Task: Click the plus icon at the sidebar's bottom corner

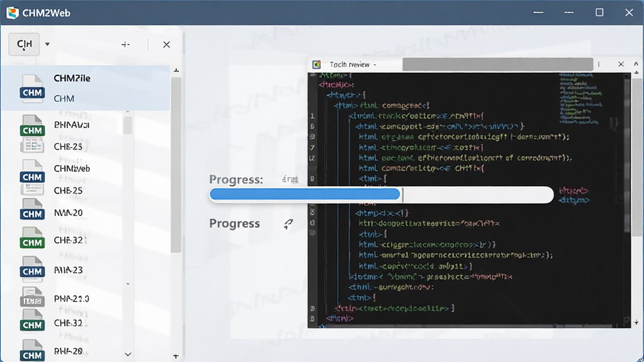Action: tap(176, 356)
